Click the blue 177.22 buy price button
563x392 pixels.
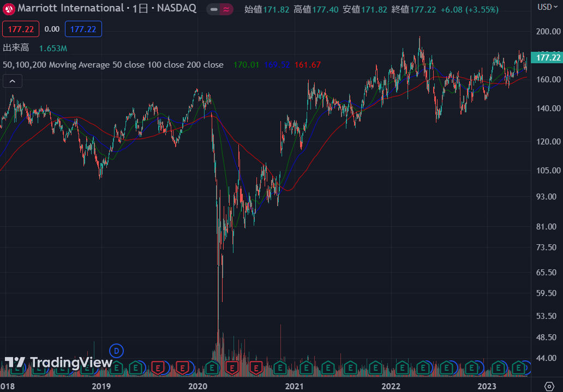click(x=83, y=29)
